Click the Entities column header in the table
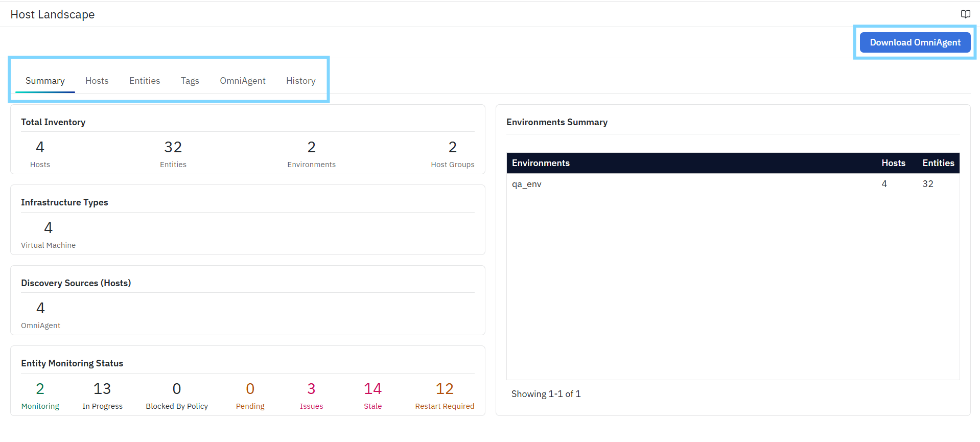980x442 pixels. 938,163
